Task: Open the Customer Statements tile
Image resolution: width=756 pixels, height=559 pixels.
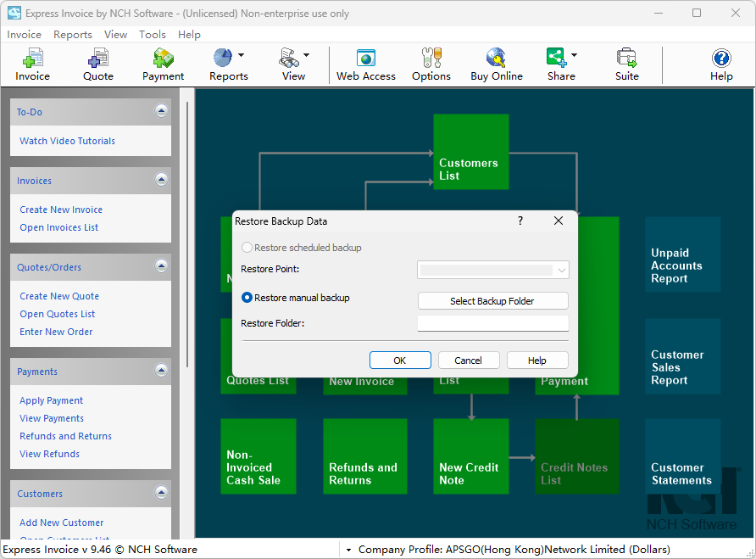Action: [x=683, y=456]
